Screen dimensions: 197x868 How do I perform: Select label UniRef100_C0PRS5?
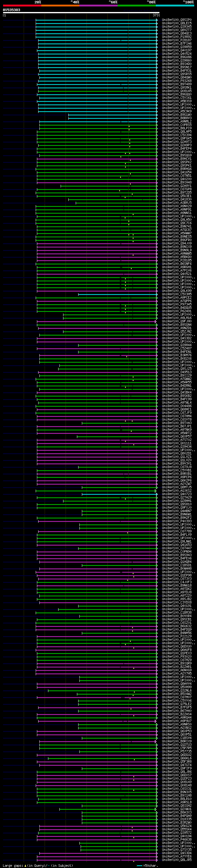pos(177,125)
